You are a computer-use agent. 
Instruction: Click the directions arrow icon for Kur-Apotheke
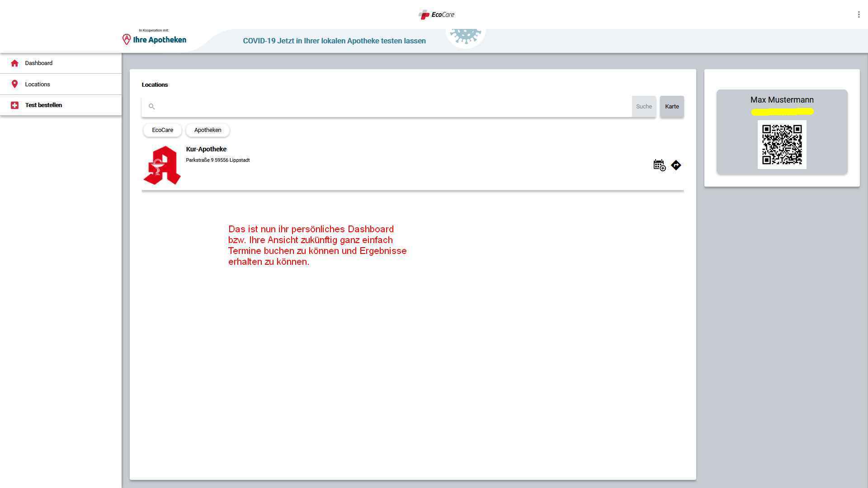pyautogui.click(x=676, y=165)
